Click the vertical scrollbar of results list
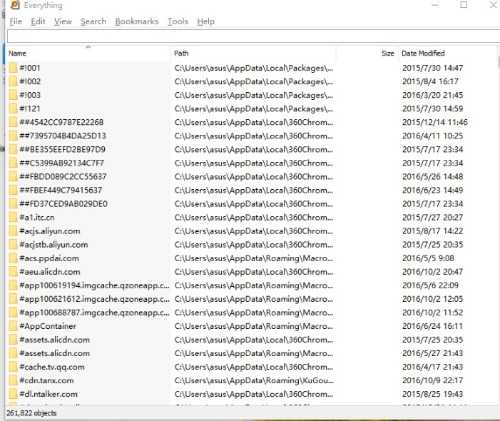 pyautogui.click(x=498, y=230)
